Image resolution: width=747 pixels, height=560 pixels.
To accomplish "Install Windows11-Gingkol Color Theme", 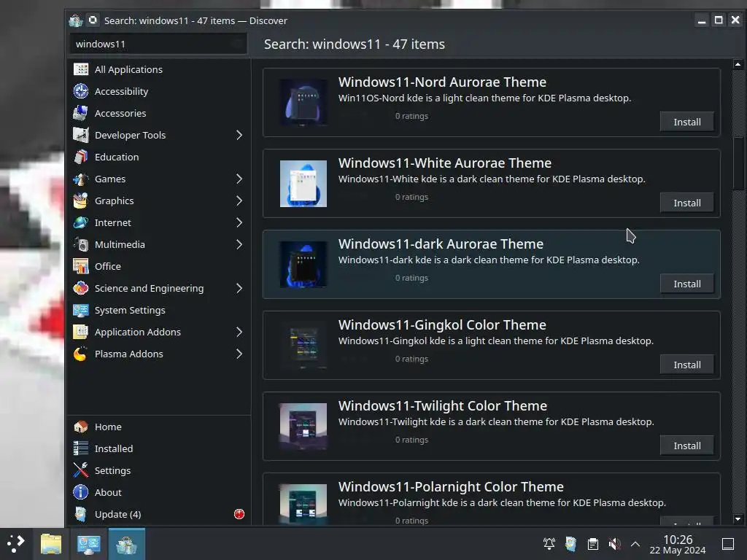I will [x=687, y=365].
